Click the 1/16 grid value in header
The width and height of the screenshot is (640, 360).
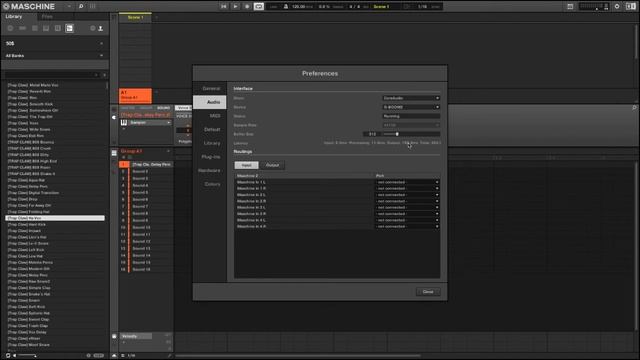[x=422, y=7]
